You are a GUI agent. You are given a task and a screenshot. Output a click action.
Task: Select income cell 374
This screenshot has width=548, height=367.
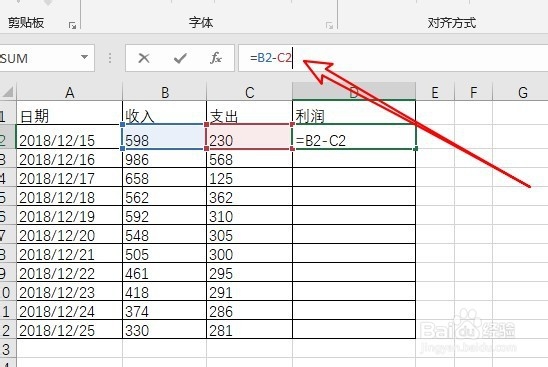[165, 310]
